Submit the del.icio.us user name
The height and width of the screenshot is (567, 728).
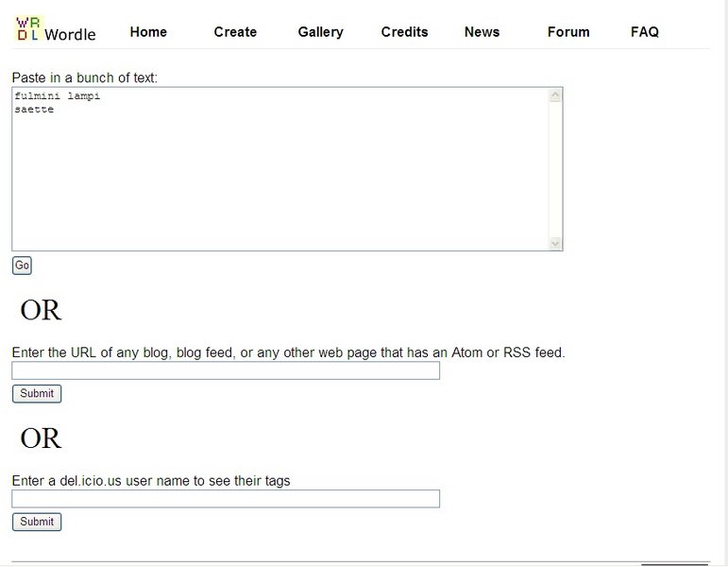(x=37, y=522)
